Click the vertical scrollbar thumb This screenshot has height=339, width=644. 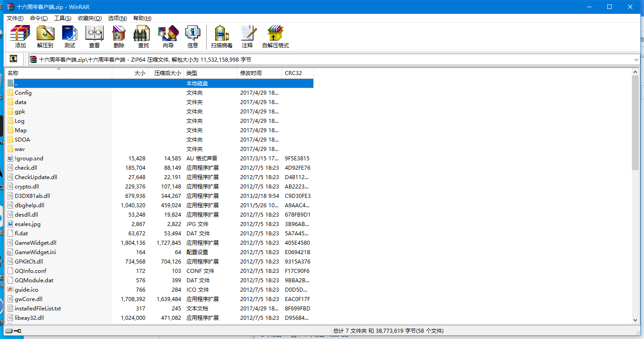click(x=636, y=123)
